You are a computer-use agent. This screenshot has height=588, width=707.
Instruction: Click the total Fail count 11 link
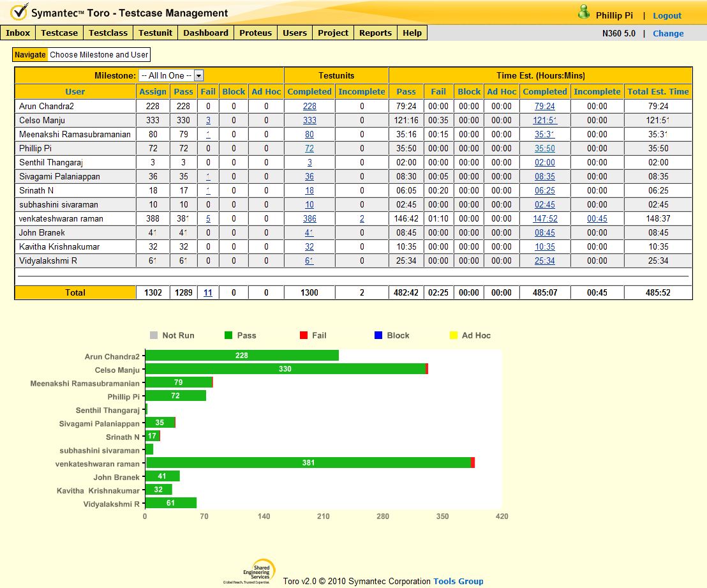point(208,292)
